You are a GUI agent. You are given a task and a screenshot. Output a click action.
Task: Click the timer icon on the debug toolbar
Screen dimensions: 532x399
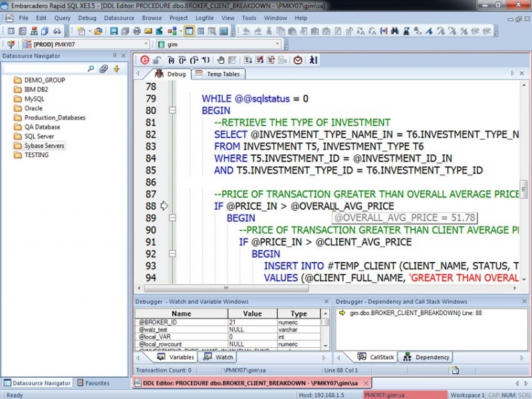[297, 60]
